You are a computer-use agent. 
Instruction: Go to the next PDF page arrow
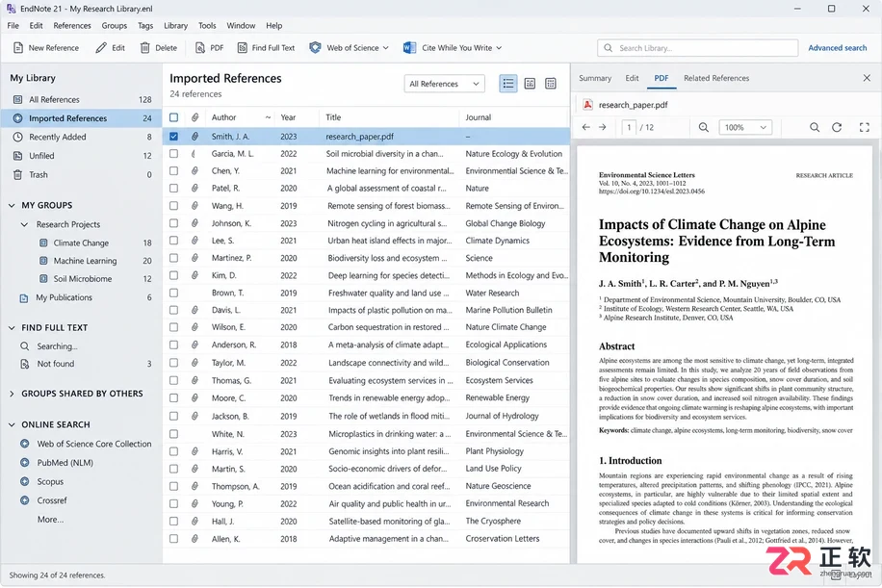tap(603, 128)
